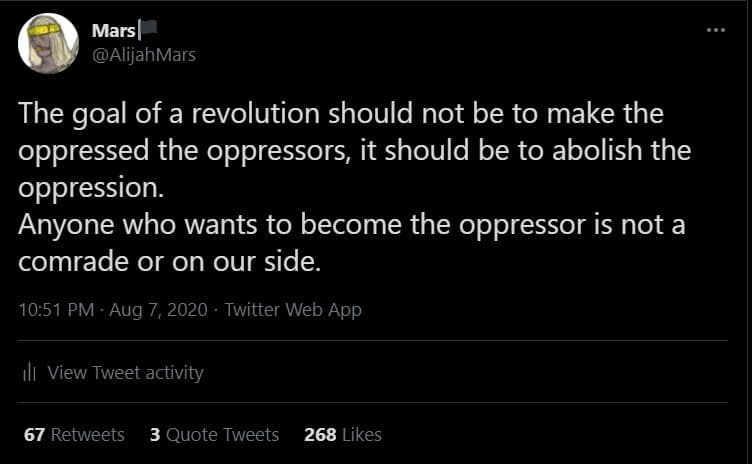Show the 67 Retweets list

(x=74, y=434)
